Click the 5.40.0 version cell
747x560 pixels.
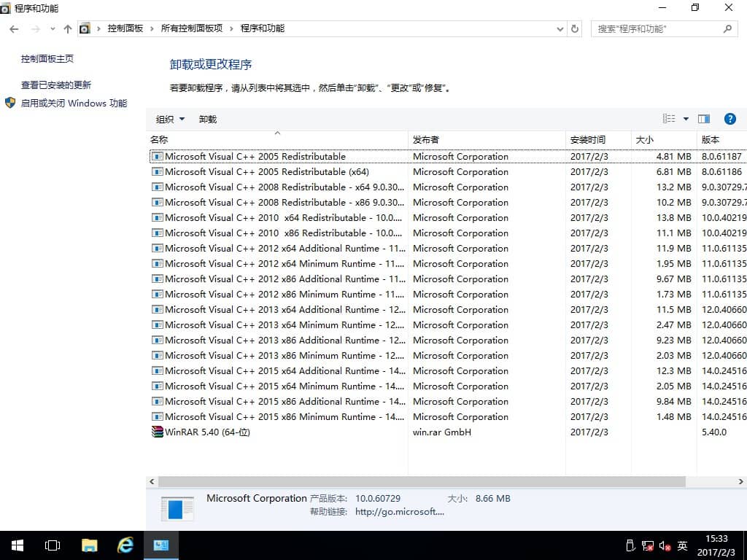tap(714, 432)
